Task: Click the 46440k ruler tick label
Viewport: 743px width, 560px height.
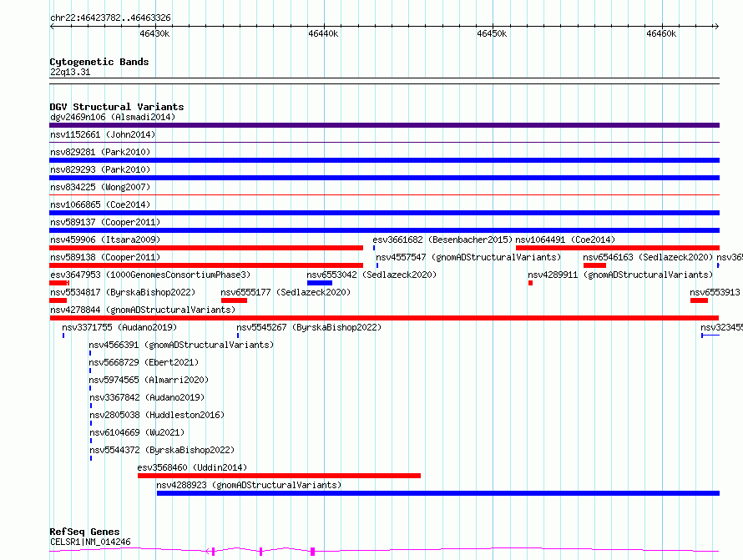Action: [x=323, y=33]
